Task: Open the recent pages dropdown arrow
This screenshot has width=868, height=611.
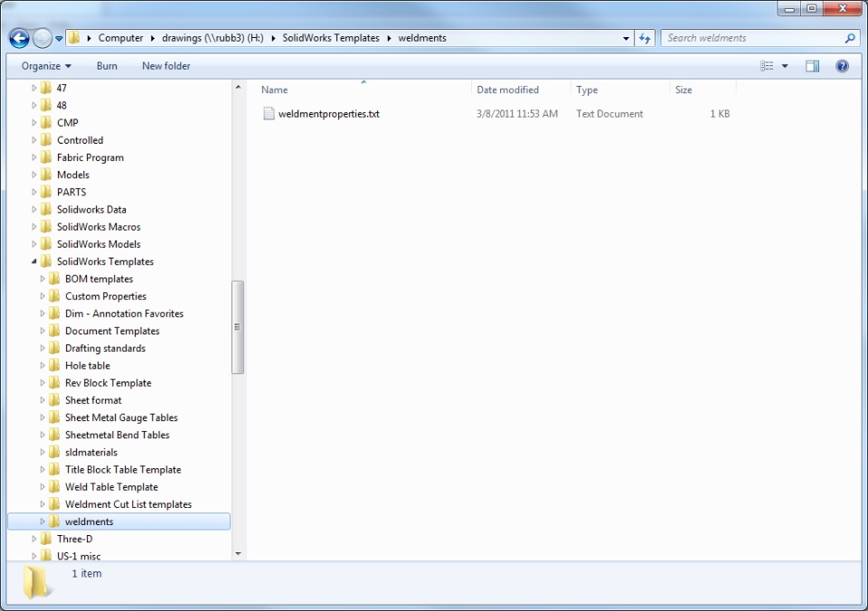Action: click(59, 39)
